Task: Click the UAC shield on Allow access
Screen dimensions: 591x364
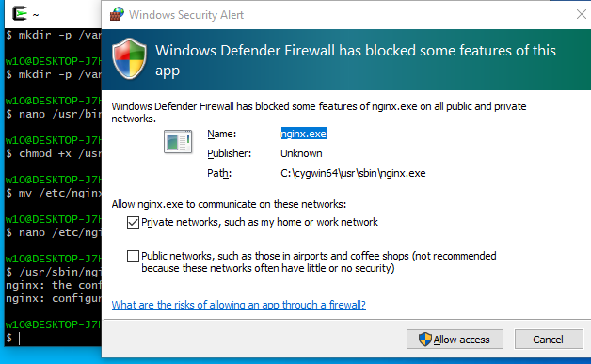Action: pos(424,340)
